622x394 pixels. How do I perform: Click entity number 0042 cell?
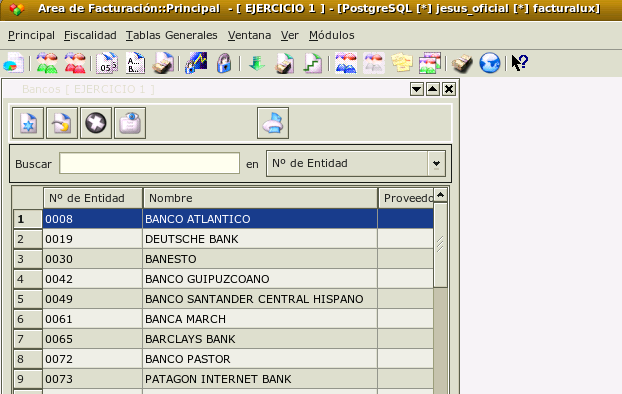(93, 279)
